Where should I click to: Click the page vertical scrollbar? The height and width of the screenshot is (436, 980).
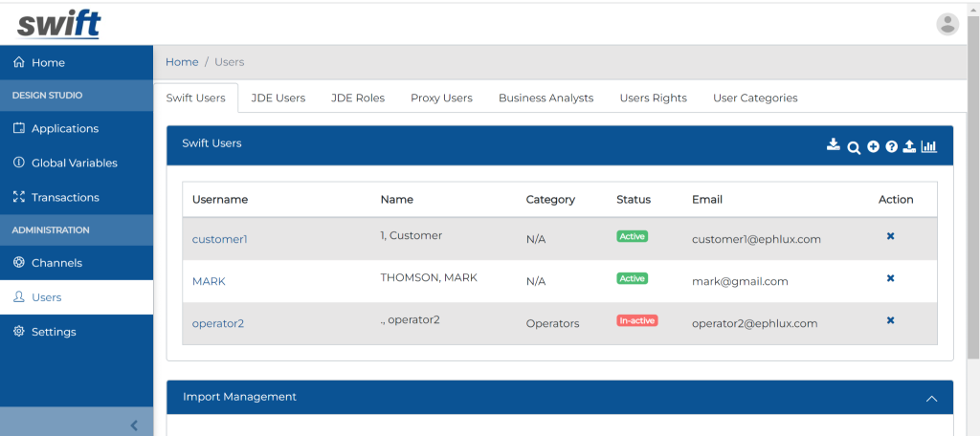[973, 191]
